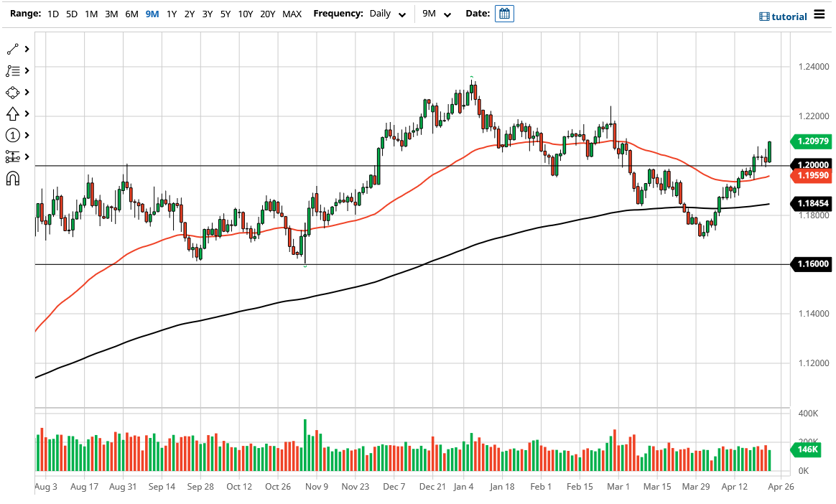Screen dimensions: 836x504
Task: Expand the numbered annotation options chevron
Action: (x=27, y=135)
